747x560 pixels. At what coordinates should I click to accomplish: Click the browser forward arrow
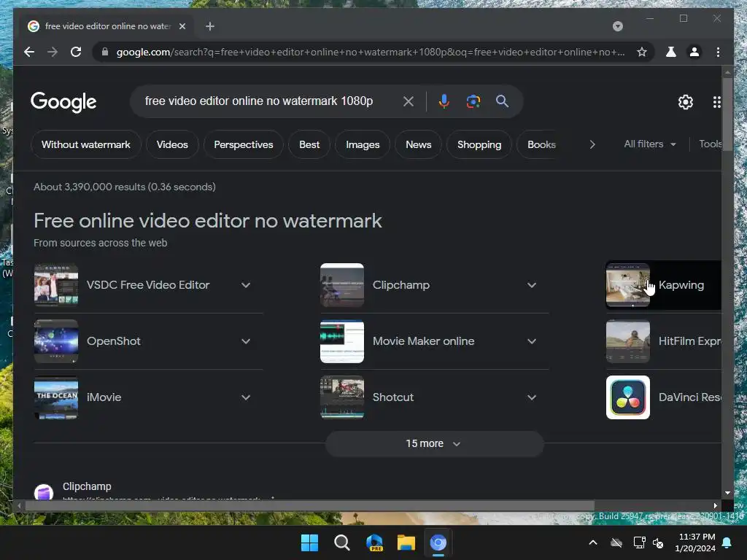pyautogui.click(x=53, y=52)
